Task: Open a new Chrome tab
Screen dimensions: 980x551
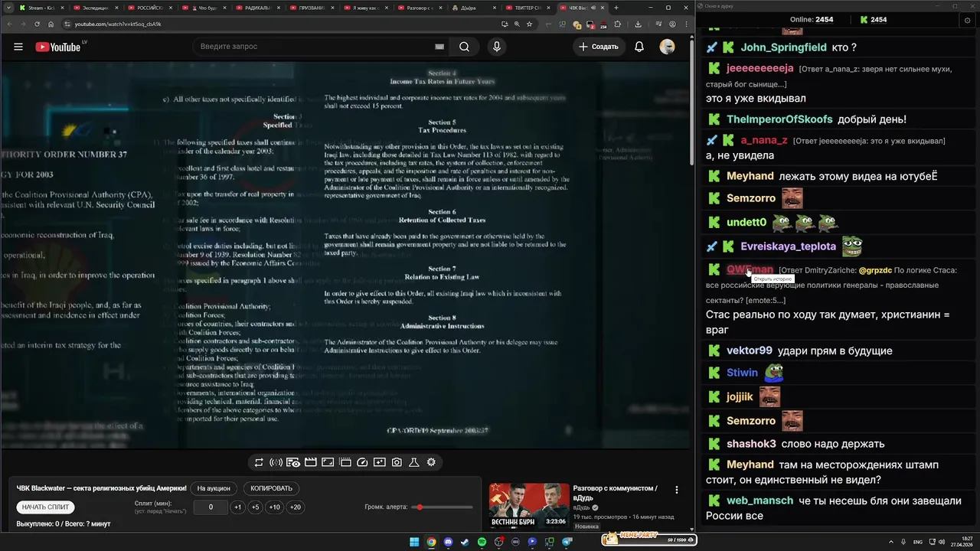Action: coord(616,8)
